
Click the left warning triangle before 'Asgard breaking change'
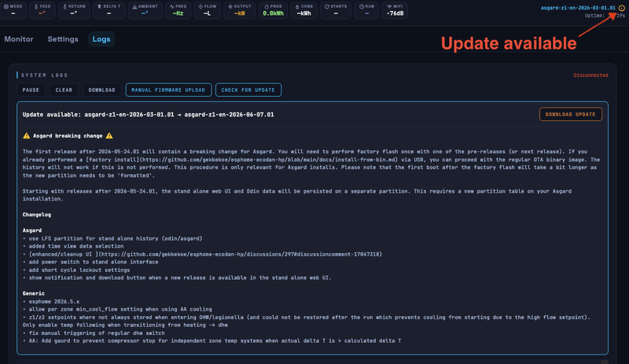tap(27, 136)
